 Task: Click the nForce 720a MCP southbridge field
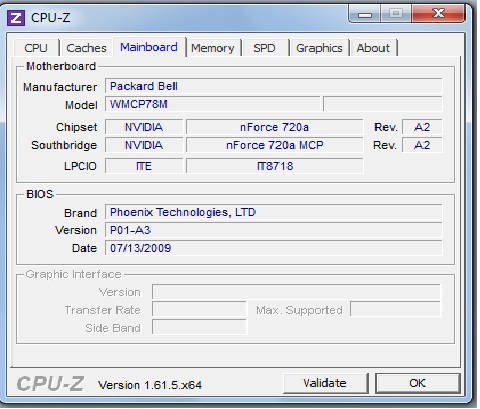(274, 145)
